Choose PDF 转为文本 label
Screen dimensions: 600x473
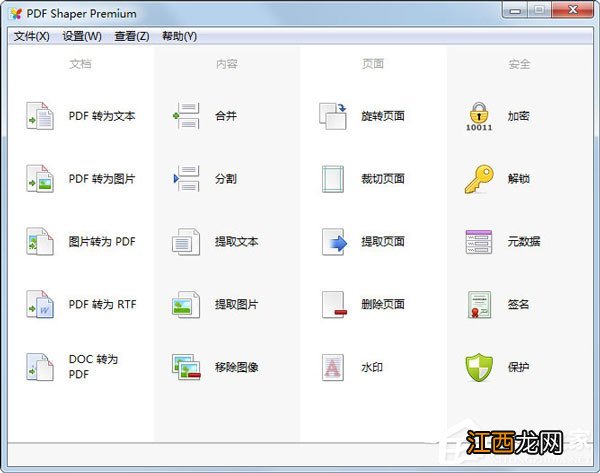click(x=102, y=116)
